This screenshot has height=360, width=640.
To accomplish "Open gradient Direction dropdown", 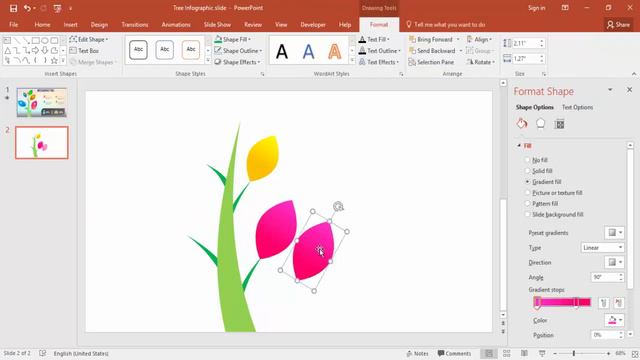I will pos(614,262).
